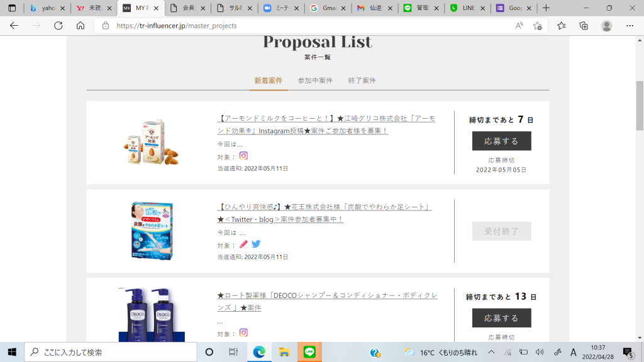Click Twitter icon in Kao listing
Image resolution: width=644 pixels, height=362 pixels.
click(x=256, y=244)
